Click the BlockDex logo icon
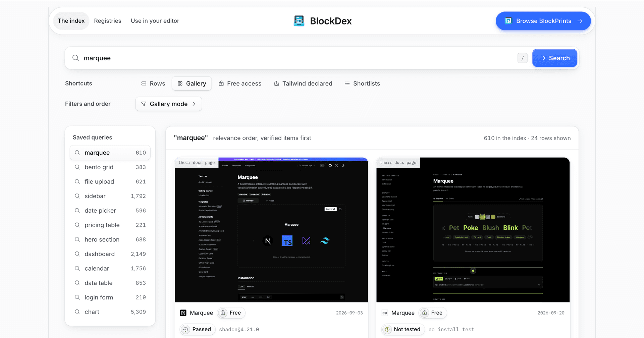 (299, 21)
